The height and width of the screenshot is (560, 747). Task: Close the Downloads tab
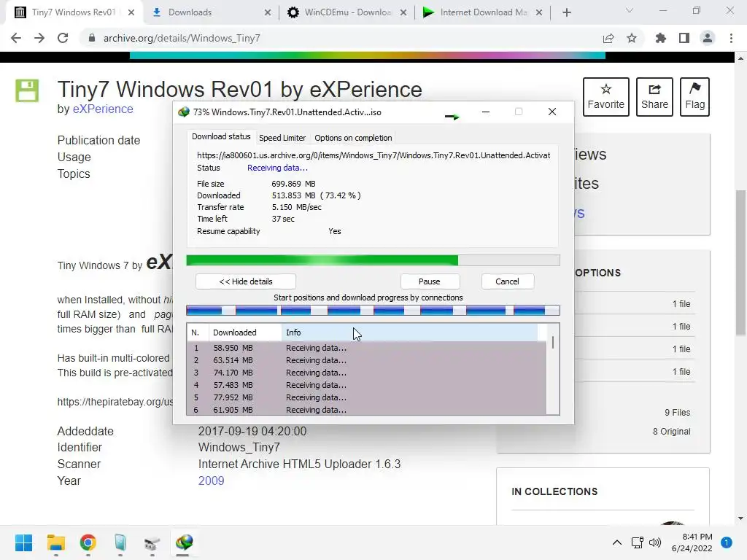coord(268,13)
